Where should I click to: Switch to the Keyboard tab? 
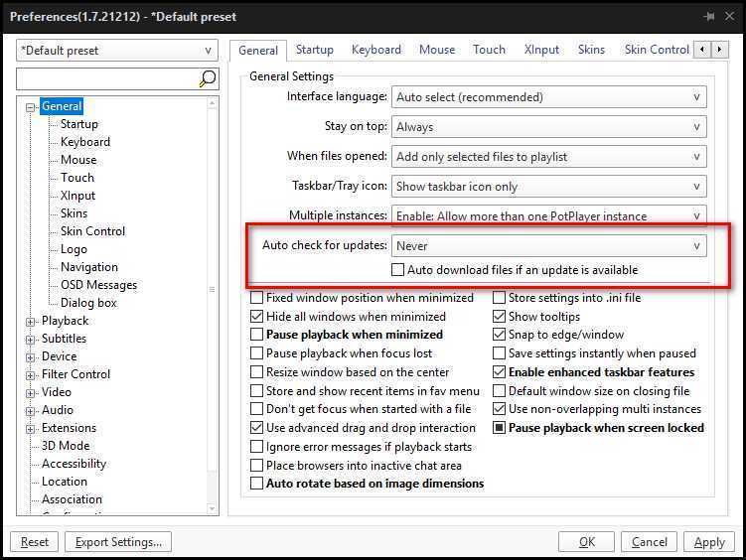click(x=376, y=50)
